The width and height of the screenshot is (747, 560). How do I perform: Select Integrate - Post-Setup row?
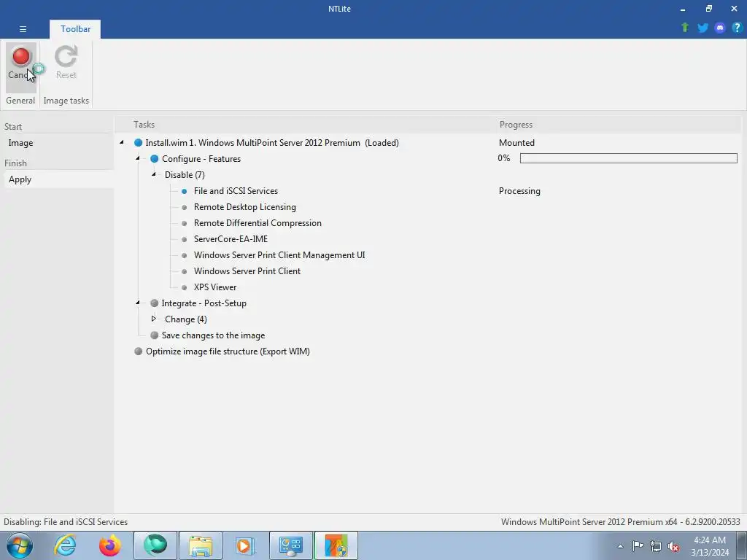coord(204,303)
